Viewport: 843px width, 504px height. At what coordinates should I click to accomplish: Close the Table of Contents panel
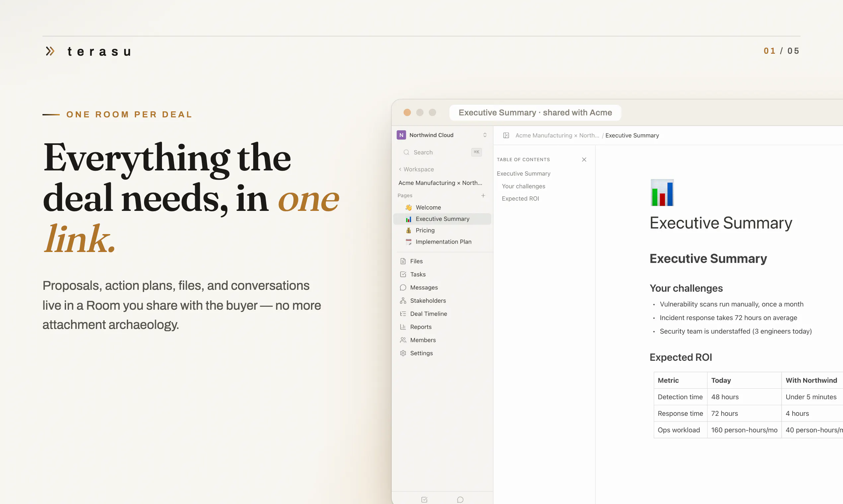[x=584, y=159]
